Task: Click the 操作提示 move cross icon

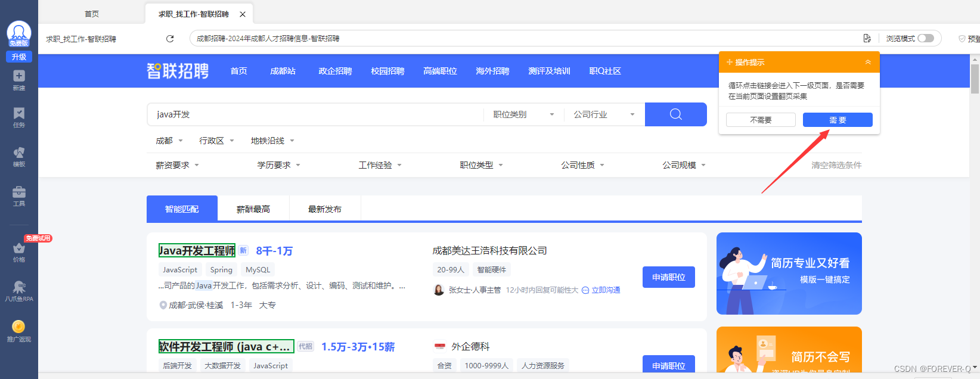Action: 730,62
